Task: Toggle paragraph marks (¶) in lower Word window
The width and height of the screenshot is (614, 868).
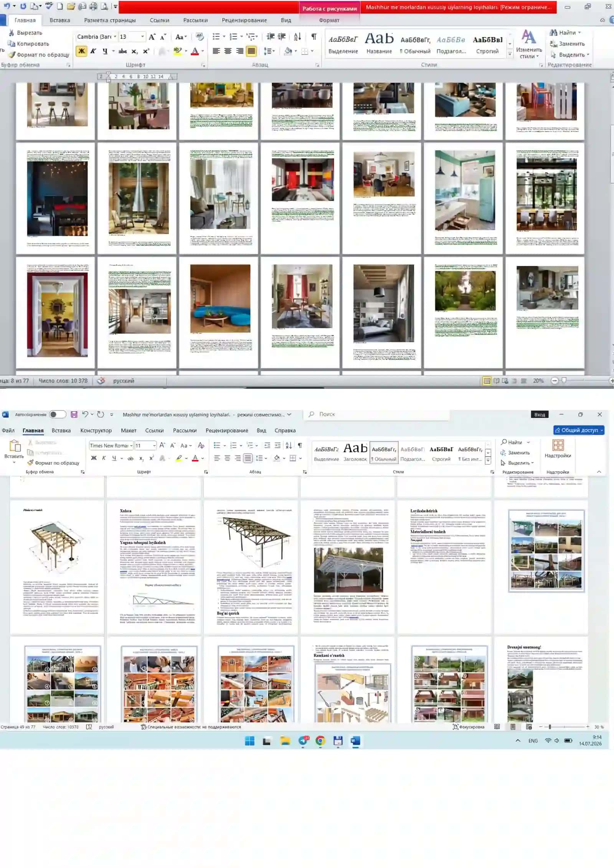Action: coord(300,445)
